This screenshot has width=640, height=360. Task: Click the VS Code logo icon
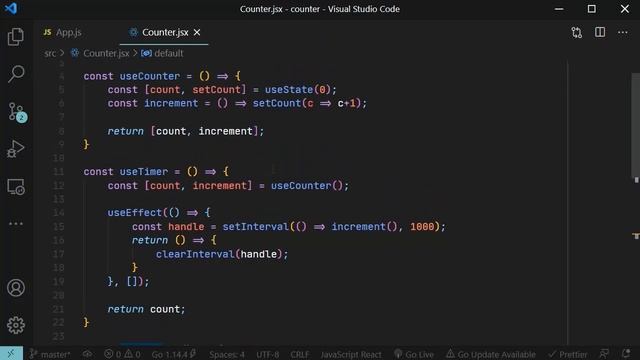pos(11,8)
